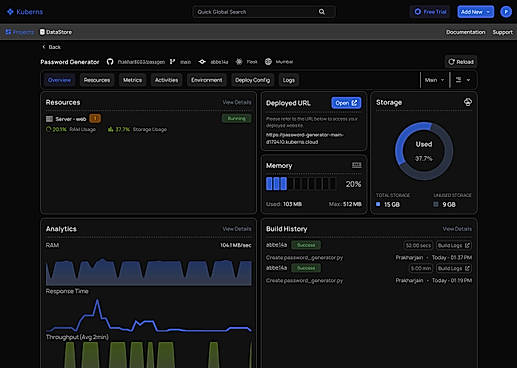This screenshot has height=368, width=517.
Task: Open the deployed URL with Open button
Action: [346, 103]
